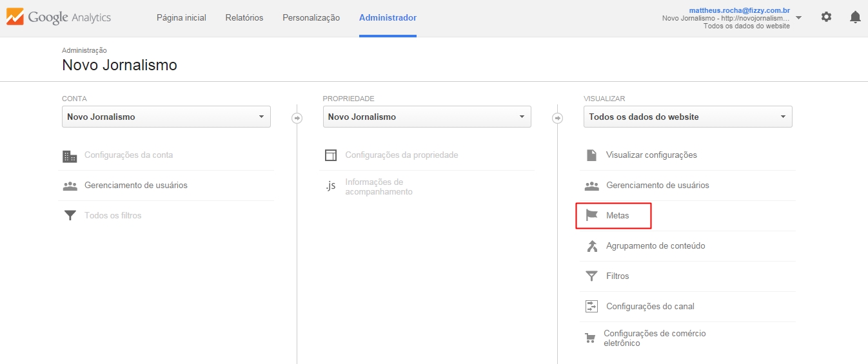Go to the Relatórios tab
Viewport: 868px width, 364px height.
(244, 18)
